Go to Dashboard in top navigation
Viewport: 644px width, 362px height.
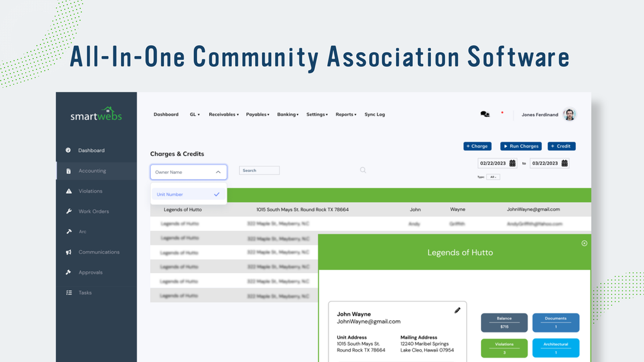point(166,115)
